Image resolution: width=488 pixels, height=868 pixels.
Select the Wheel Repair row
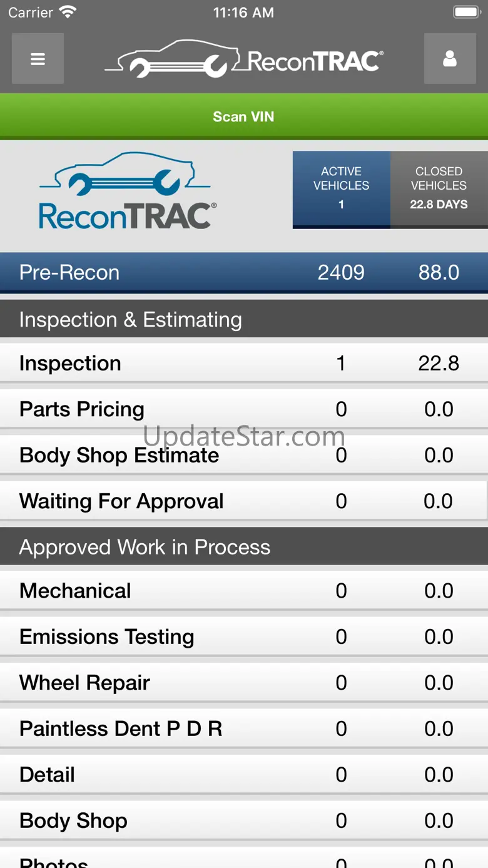click(x=244, y=683)
